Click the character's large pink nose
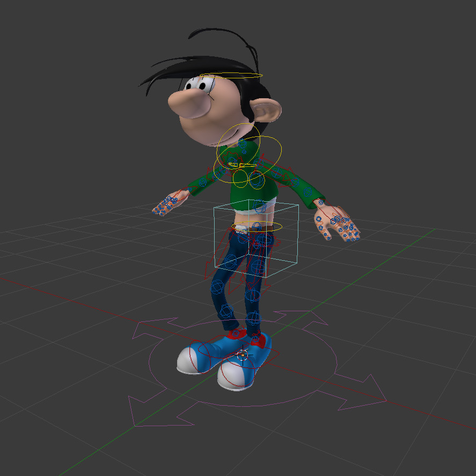The image size is (476, 476). tap(189, 105)
